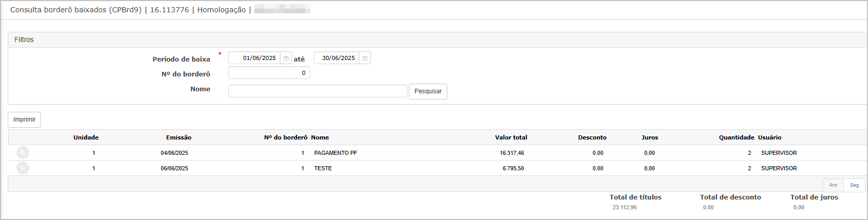Viewport: 868px width, 220px height.
Task: Open calendar picker for start date 01/06/2025
Action: click(286, 58)
